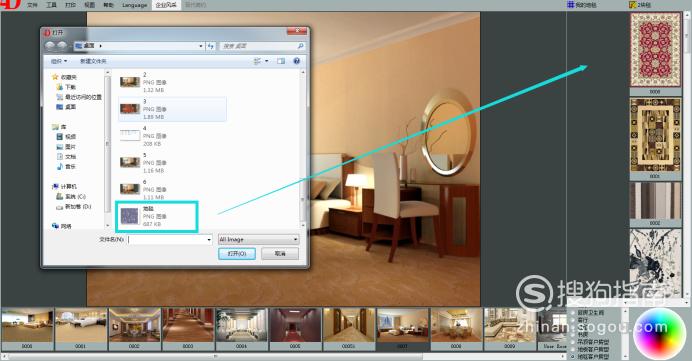Viewport: 692px width, 361px height.
Task: Open the All Image file type dropdown
Action: point(259,240)
